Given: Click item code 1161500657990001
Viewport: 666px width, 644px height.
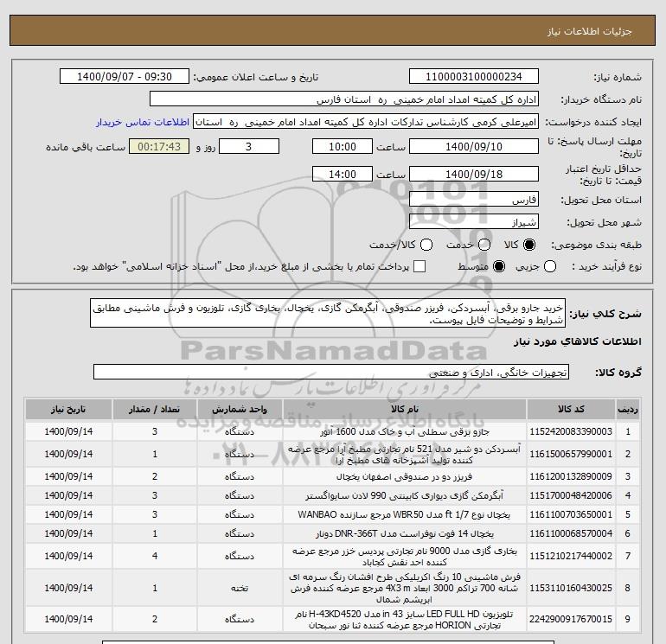Looking at the screenshot, I should tap(571, 454).
